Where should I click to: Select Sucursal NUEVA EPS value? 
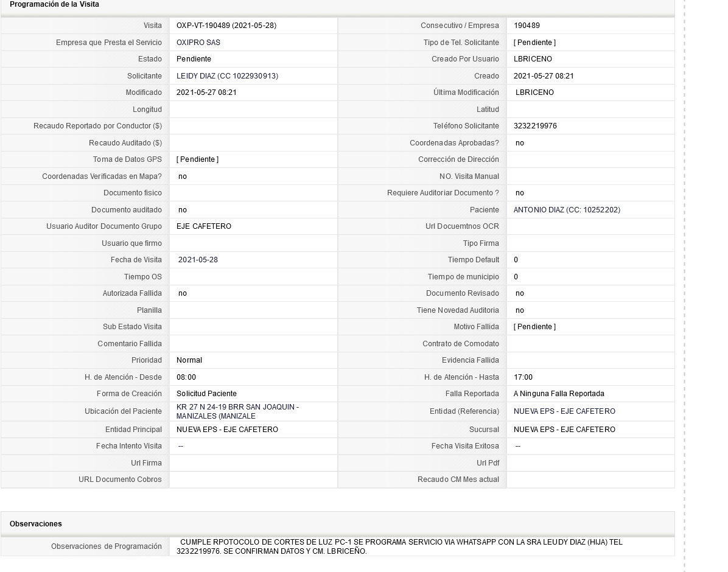(564, 430)
